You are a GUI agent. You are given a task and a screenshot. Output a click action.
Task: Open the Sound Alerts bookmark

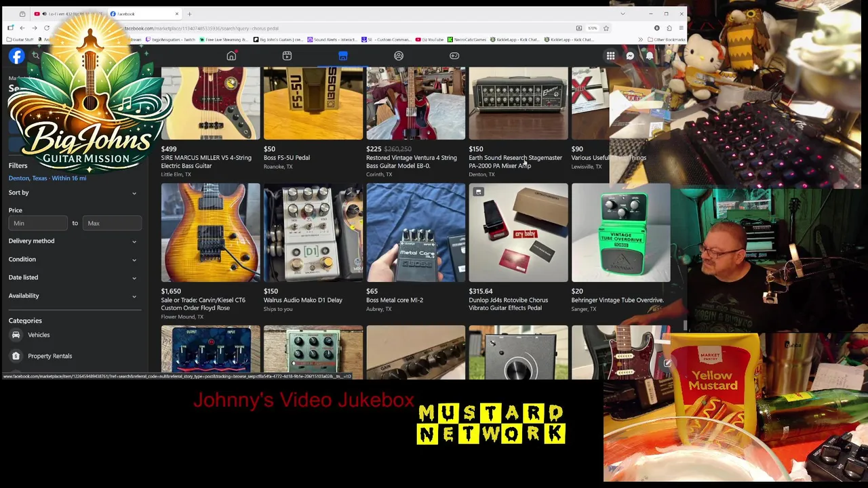332,39
